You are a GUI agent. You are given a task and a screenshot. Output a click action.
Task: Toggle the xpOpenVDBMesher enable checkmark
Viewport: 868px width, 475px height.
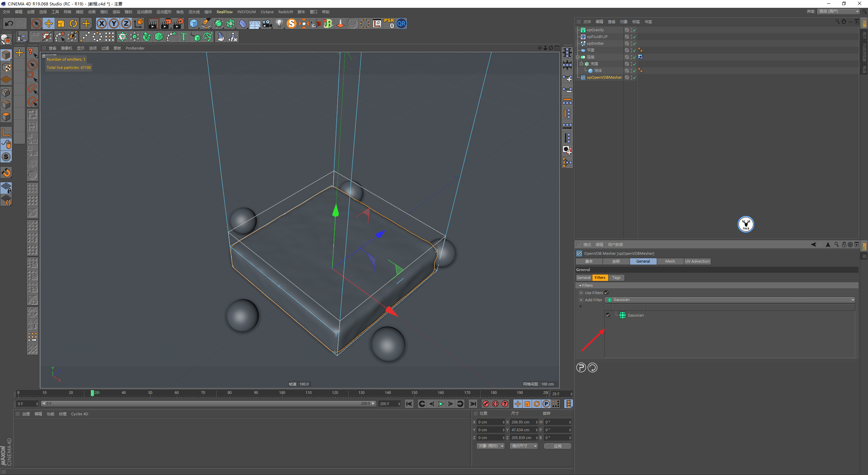634,77
